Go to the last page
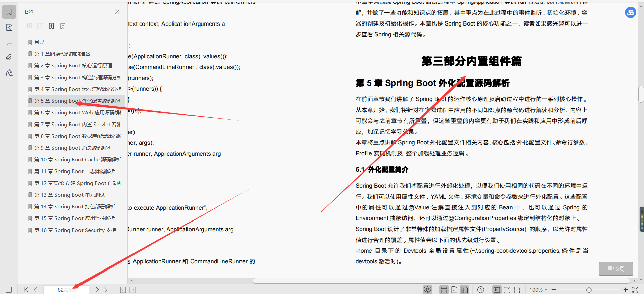Viewport: 644px width, 294px height. 106,290
